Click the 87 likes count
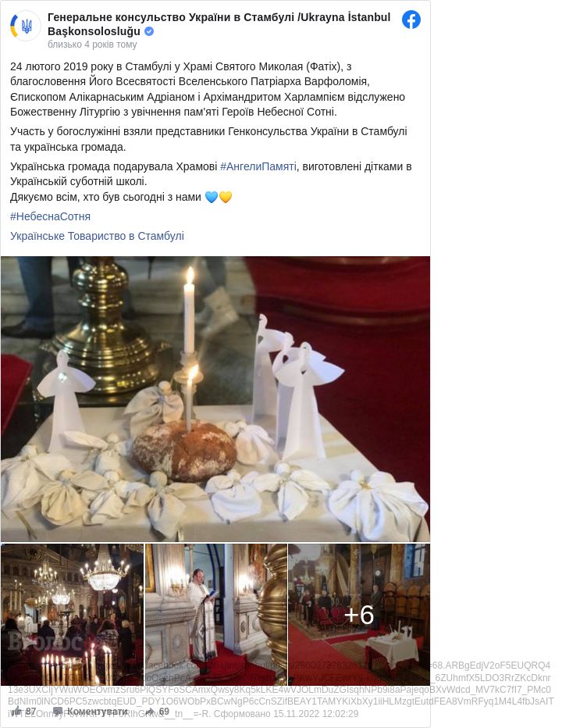562x728 pixels. coord(30,712)
